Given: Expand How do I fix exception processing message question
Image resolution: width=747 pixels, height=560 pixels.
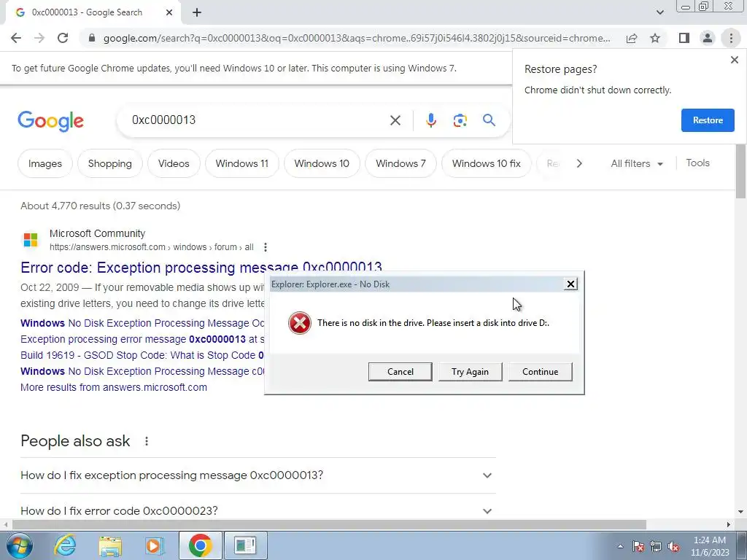Looking at the screenshot, I should [x=258, y=475].
